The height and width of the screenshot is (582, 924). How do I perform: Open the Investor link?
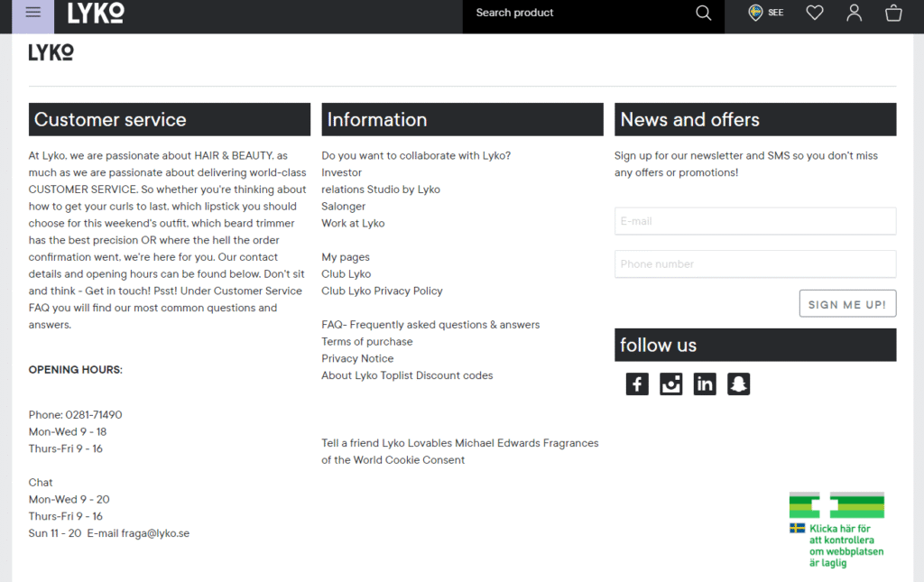[x=341, y=172]
